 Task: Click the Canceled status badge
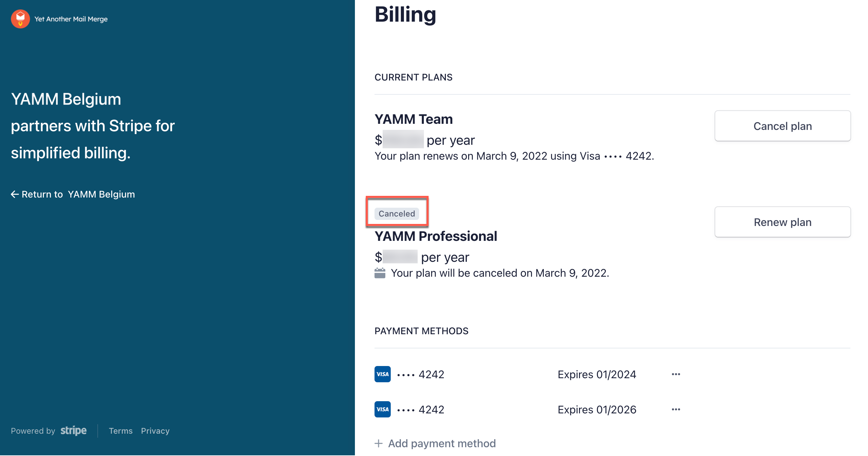[396, 213]
